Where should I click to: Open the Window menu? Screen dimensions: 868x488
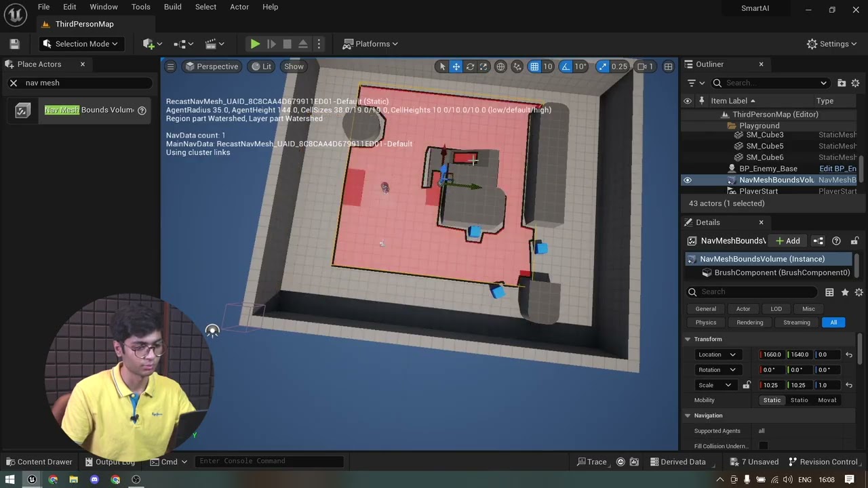coord(104,7)
